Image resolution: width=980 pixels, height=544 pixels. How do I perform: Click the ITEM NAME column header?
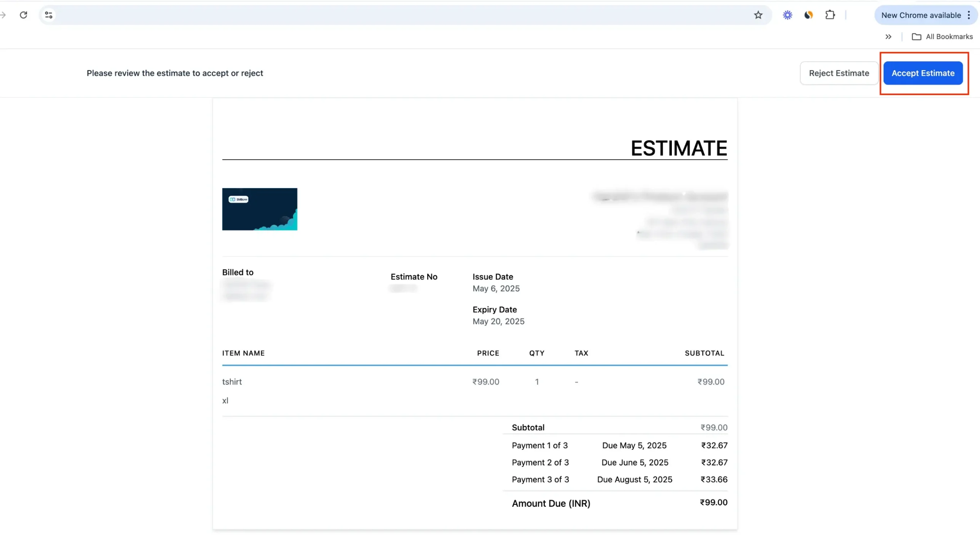coord(243,353)
